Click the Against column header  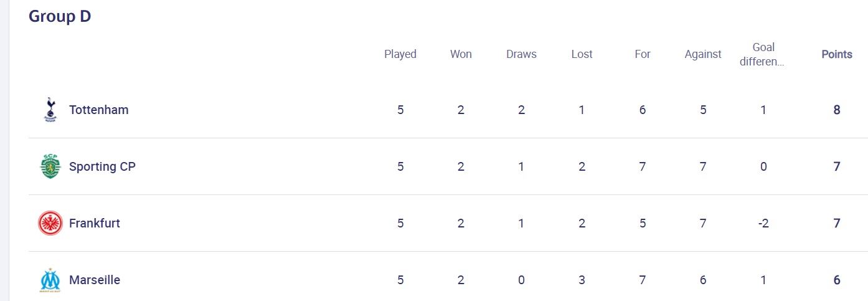click(x=703, y=54)
